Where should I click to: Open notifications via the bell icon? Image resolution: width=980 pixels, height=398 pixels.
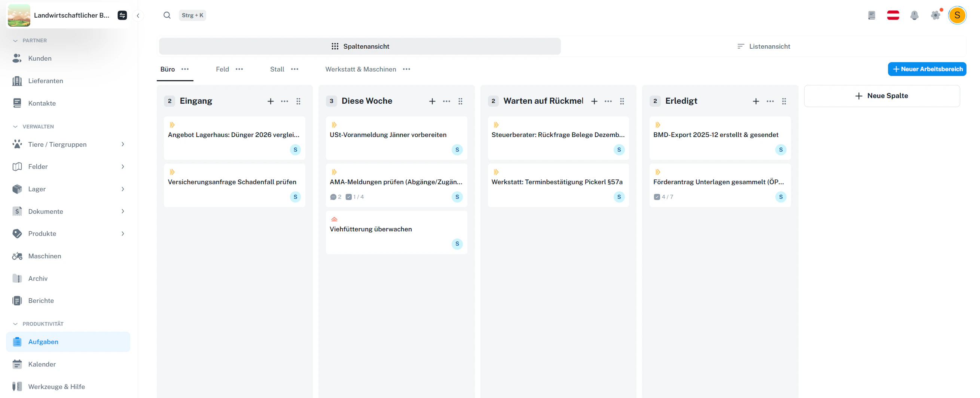pos(915,15)
